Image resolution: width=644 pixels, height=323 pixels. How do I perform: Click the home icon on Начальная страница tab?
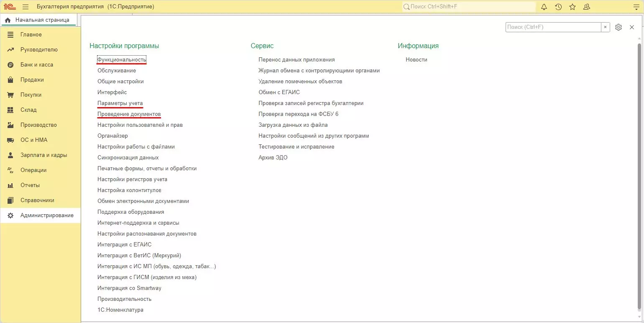click(x=8, y=20)
